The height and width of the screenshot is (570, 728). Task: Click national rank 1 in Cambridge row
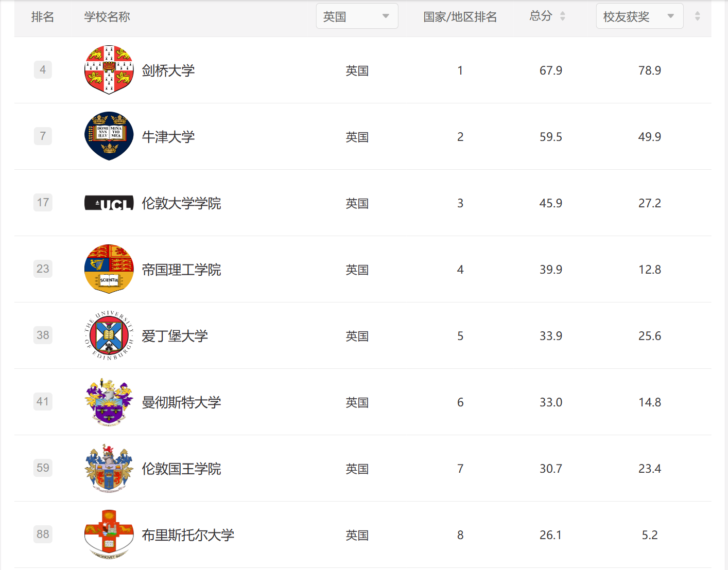click(460, 70)
